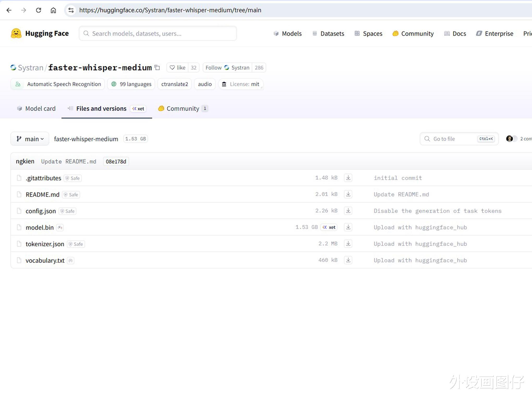This screenshot has height=399, width=532.
Task: Download the .gitattributes file
Action: (x=348, y=178)
